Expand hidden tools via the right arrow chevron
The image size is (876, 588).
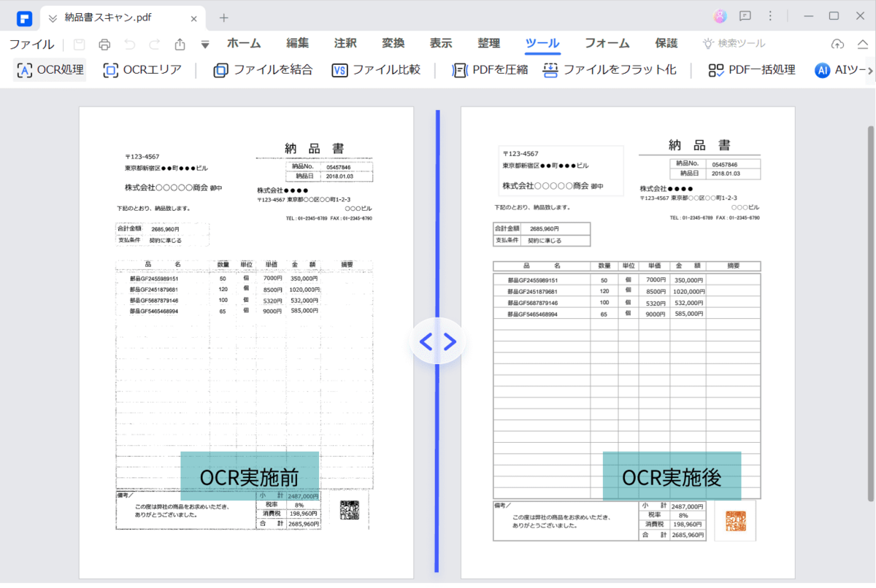870,70
